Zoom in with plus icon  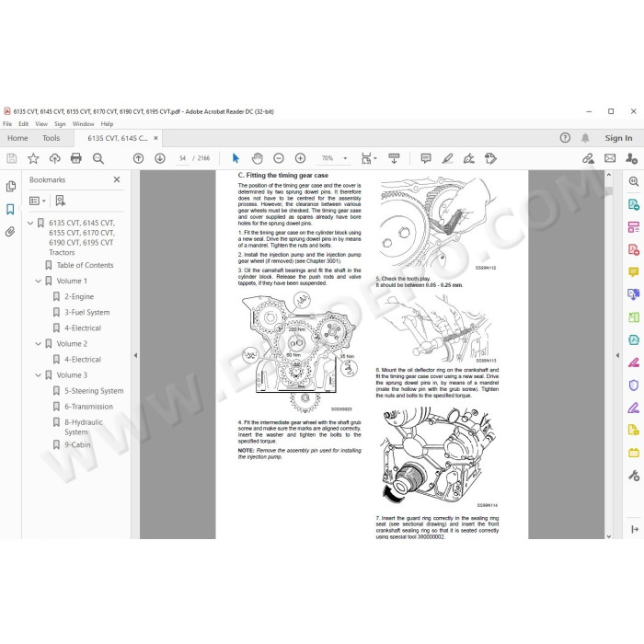tap(300, 158)
